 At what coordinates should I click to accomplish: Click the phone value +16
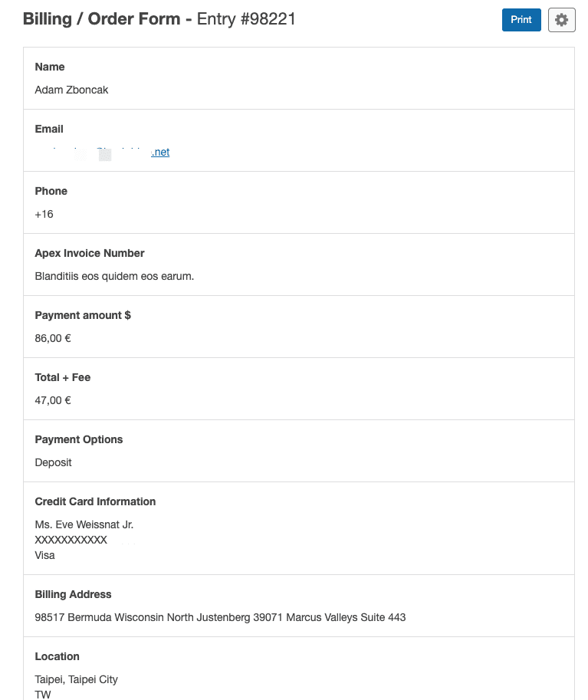tap(44, 214)
